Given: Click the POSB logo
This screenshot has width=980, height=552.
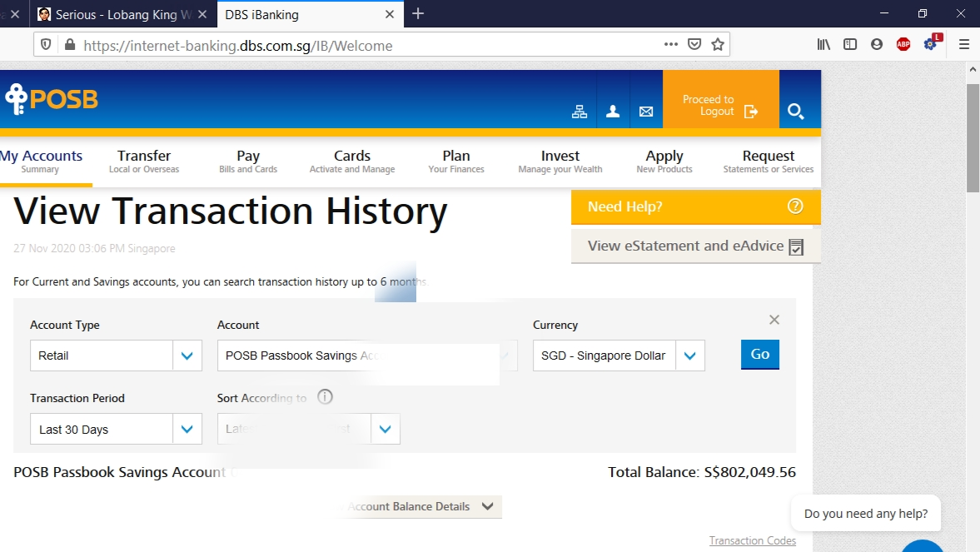Looking at the screenshot, I should 52,100.
